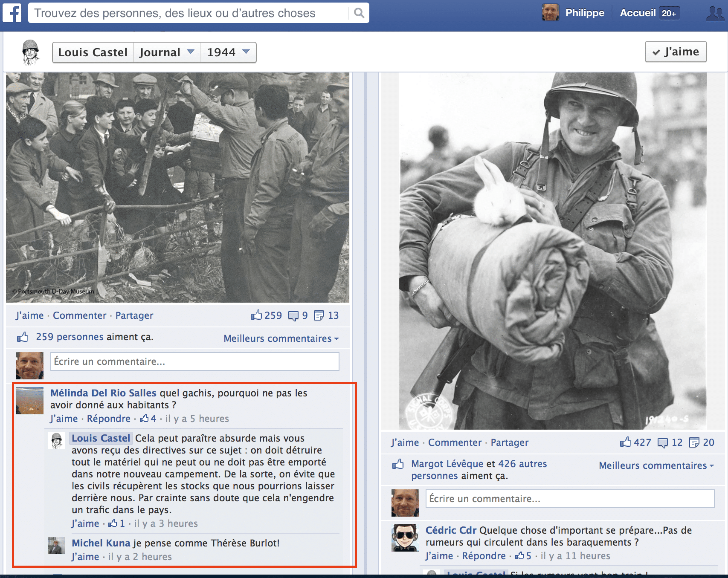Click Philippe avatar beside left comment box
Screen dimensions: 728x578
coord(30,366)
